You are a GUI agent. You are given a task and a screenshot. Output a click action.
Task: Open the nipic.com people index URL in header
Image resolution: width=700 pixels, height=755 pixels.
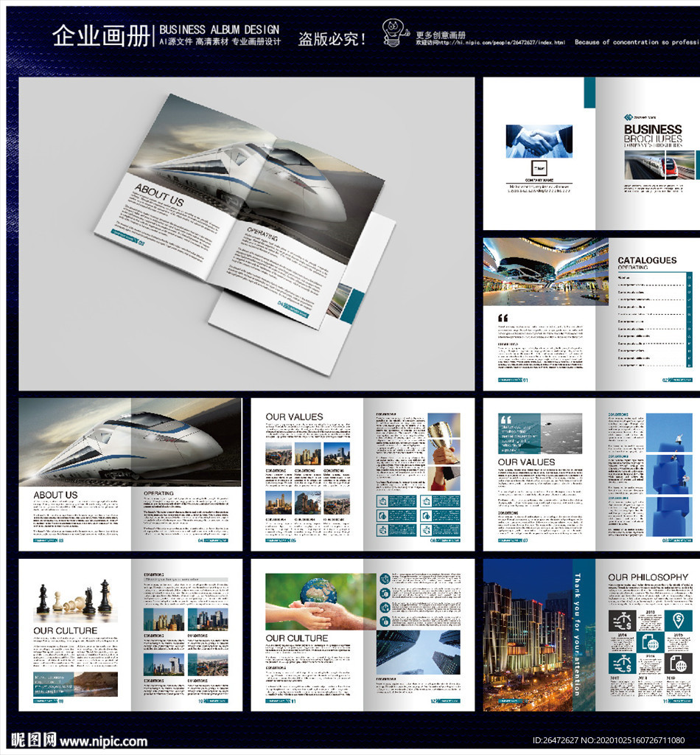[491, 42]
